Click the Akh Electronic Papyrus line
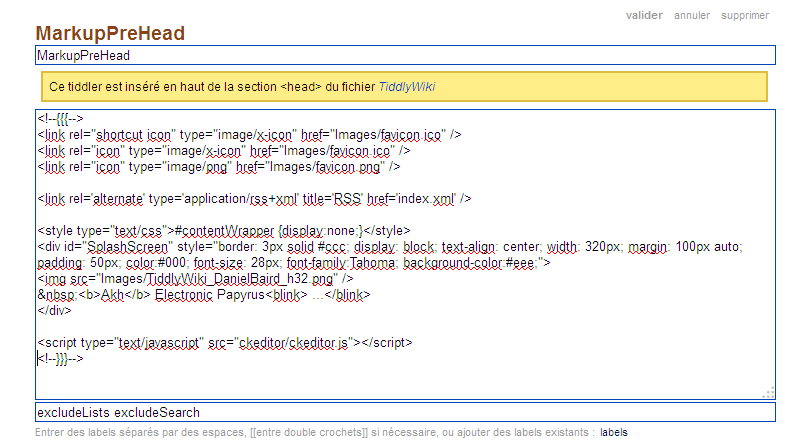Viewport: 798px width, 444px height. click(204, 295)
